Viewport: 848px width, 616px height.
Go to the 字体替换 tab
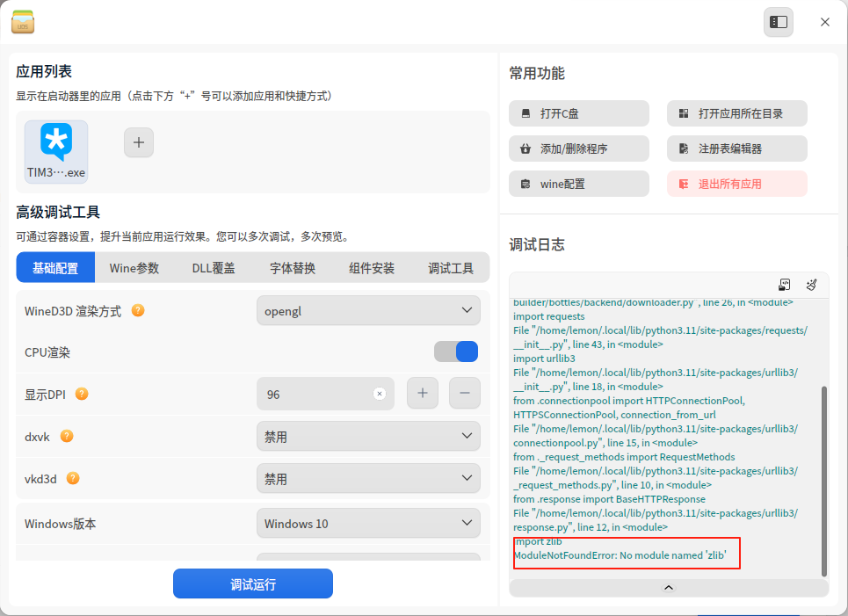coord(293,267)
